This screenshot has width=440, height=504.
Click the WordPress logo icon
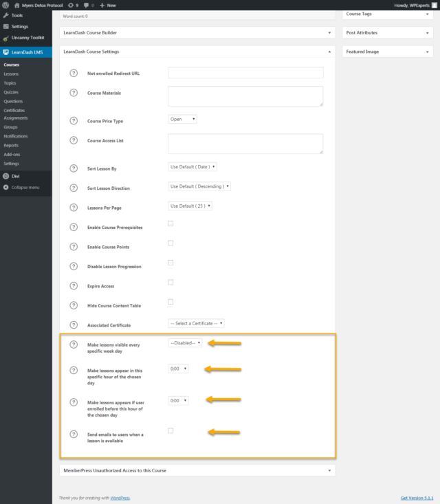coord(5,5)
